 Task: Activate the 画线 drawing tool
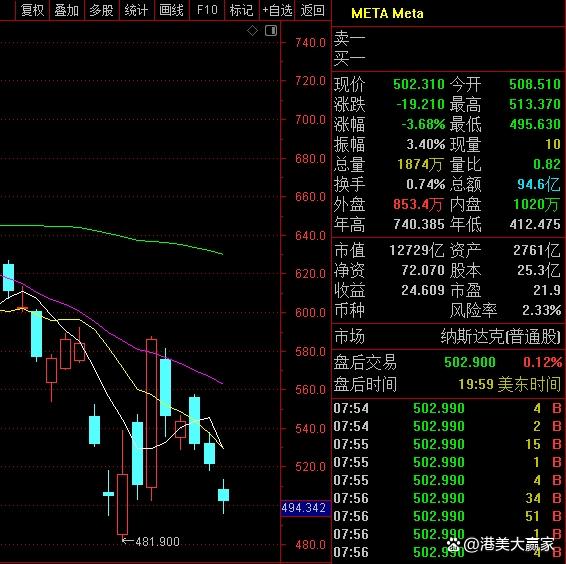tap(171, 10)
